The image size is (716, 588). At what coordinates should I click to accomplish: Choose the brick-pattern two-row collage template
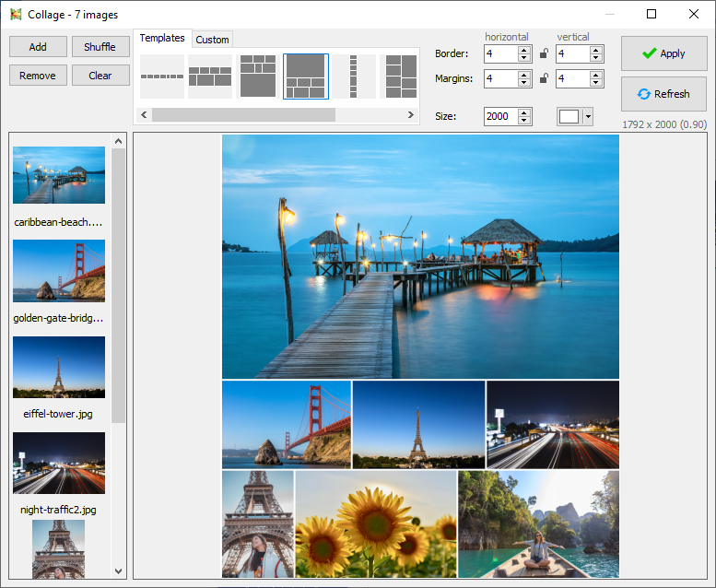210,76
